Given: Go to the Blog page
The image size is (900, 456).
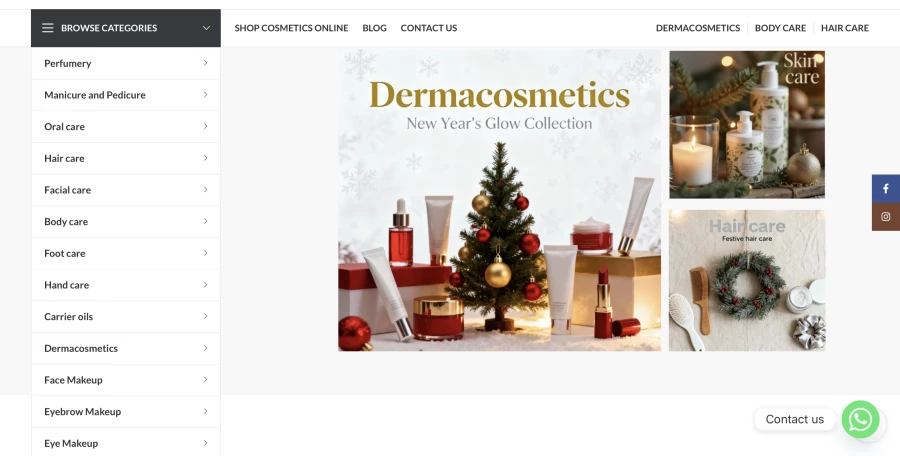Looking at the screenshot, I should click(x=374, y=28).
